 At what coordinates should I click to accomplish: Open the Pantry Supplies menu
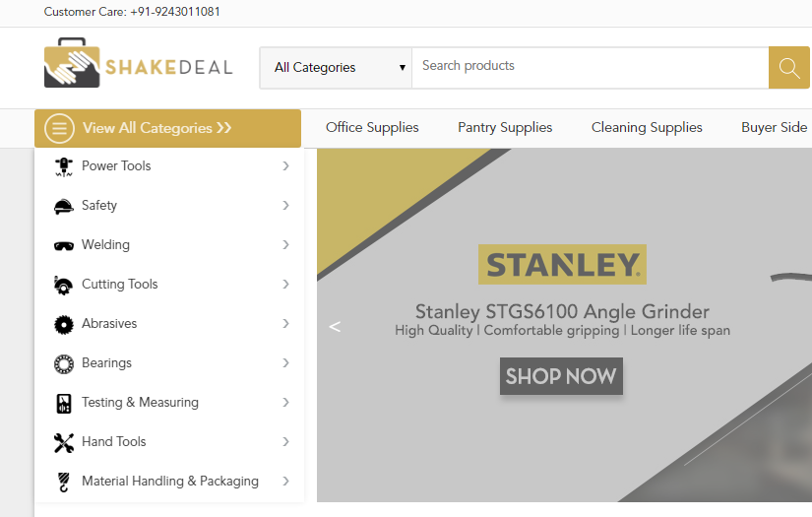pyautogui.click(x=505, y=127)
